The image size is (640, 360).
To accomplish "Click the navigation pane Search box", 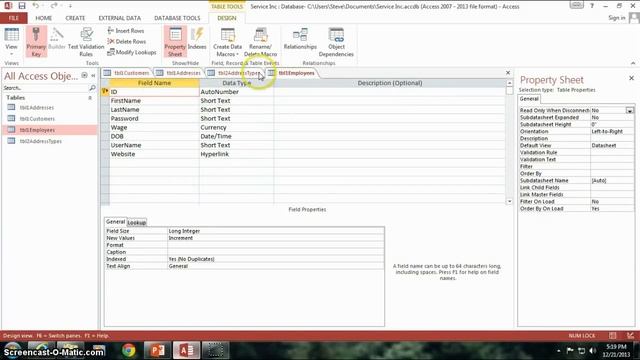I will tap(45, 88).
